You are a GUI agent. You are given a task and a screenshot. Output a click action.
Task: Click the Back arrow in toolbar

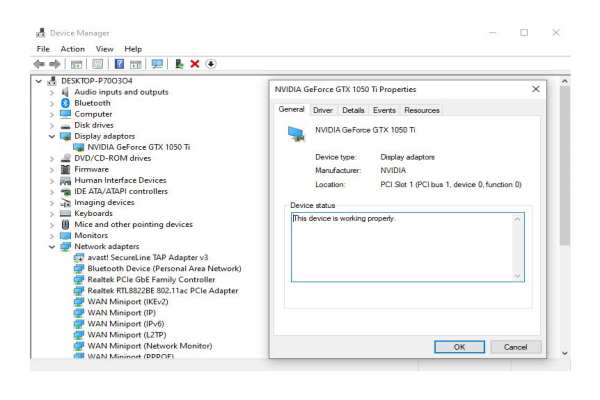pos(39,64)
